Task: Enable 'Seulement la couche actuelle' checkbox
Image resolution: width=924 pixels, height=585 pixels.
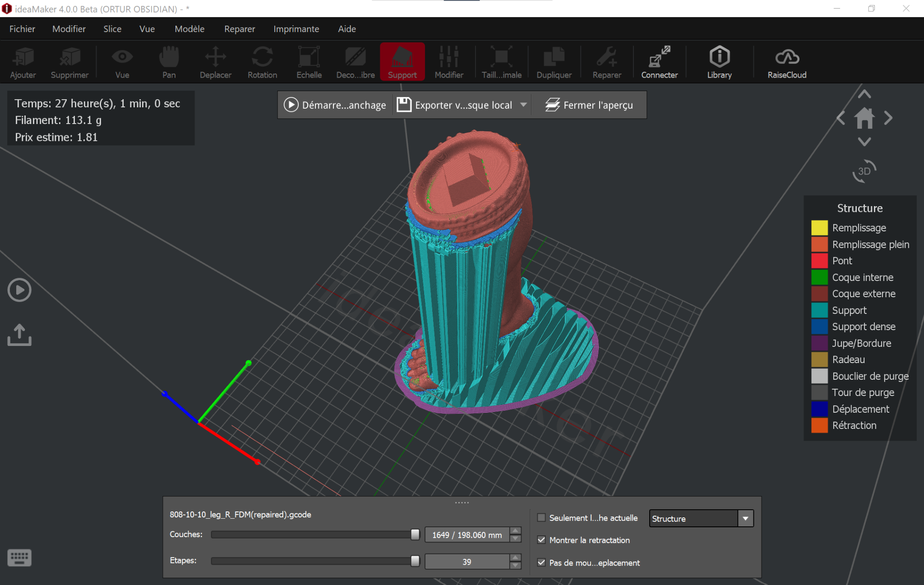Action: [541, 518]
